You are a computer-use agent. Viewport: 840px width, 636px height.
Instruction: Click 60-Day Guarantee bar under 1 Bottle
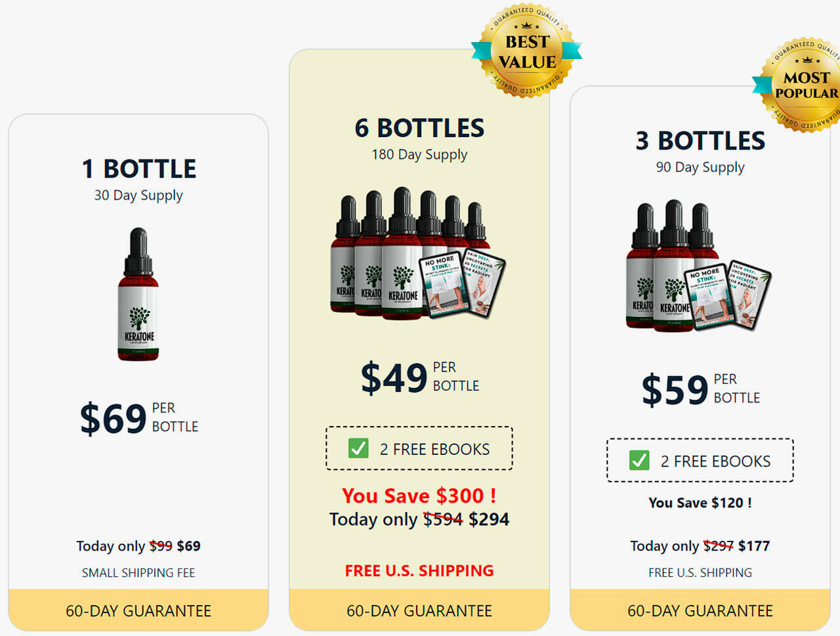[138, 610]
